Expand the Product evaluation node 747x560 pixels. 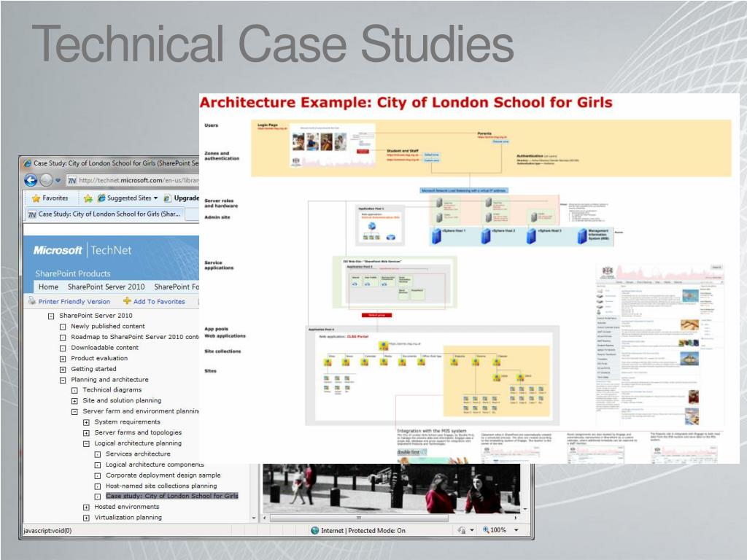point(63,359)
